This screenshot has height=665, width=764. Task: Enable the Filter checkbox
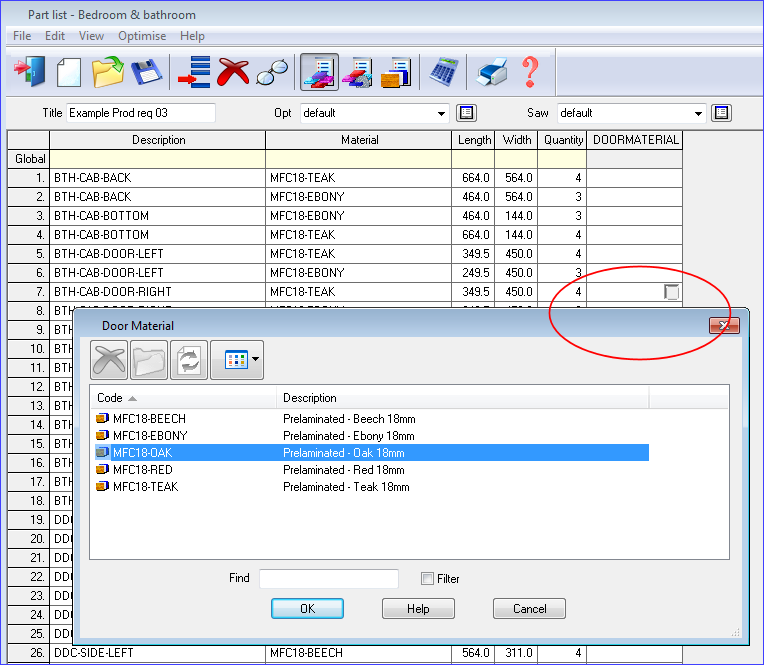click(427, 579)
